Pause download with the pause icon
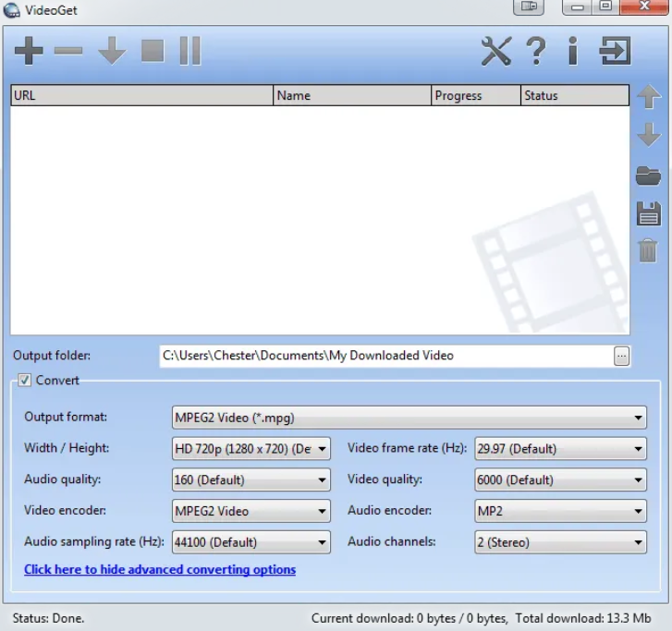This screenshot has height=631, width=672. pos(190,51)
